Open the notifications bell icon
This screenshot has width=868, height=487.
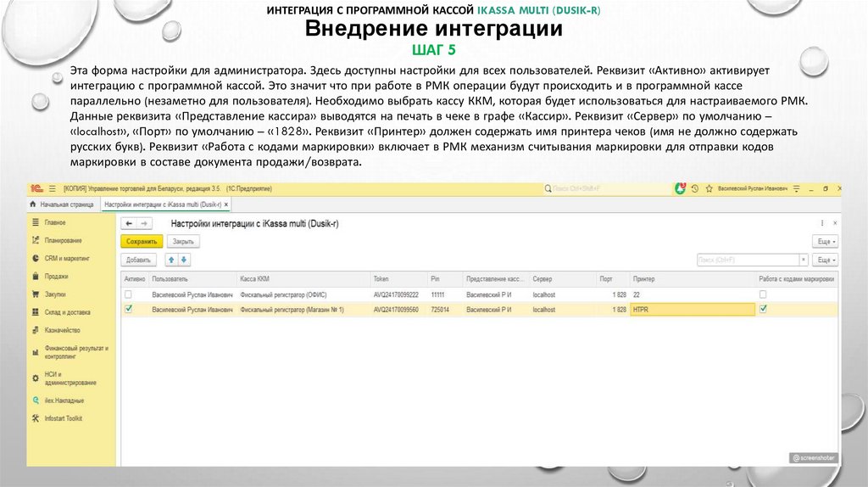(x=680, y=188)
